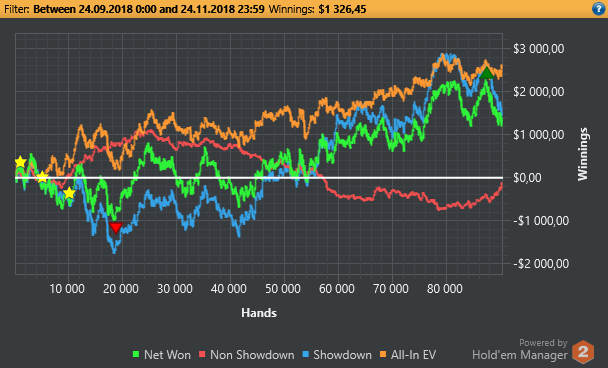Image resolution: width=608 pixels, height=368 pixels.
Task: Click the Hands axis title
Action: pos(259,313)
